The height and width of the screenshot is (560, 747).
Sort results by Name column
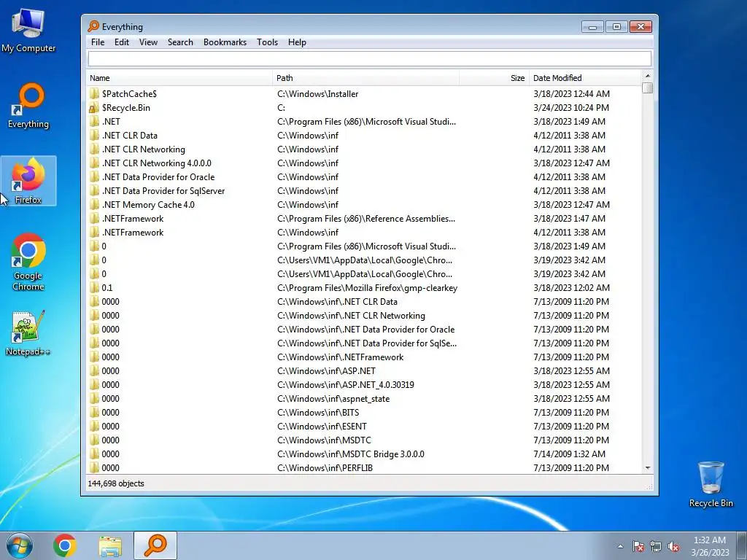pos(179,77)
